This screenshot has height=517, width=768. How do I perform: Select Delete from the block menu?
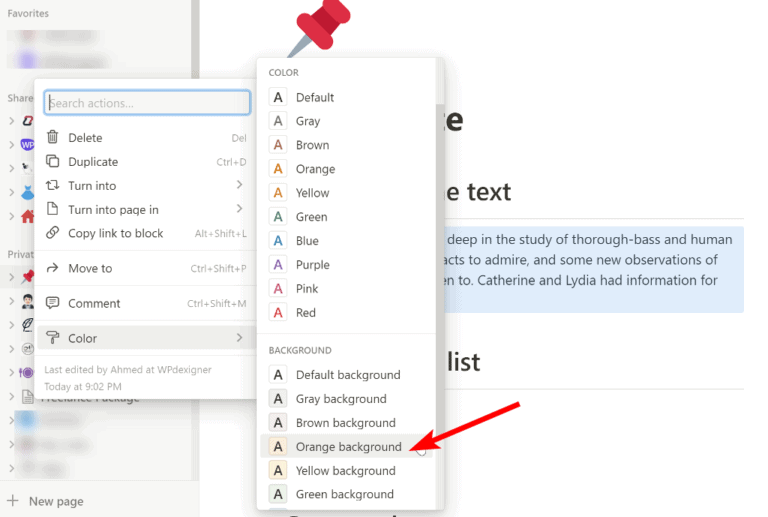(146, 138)
